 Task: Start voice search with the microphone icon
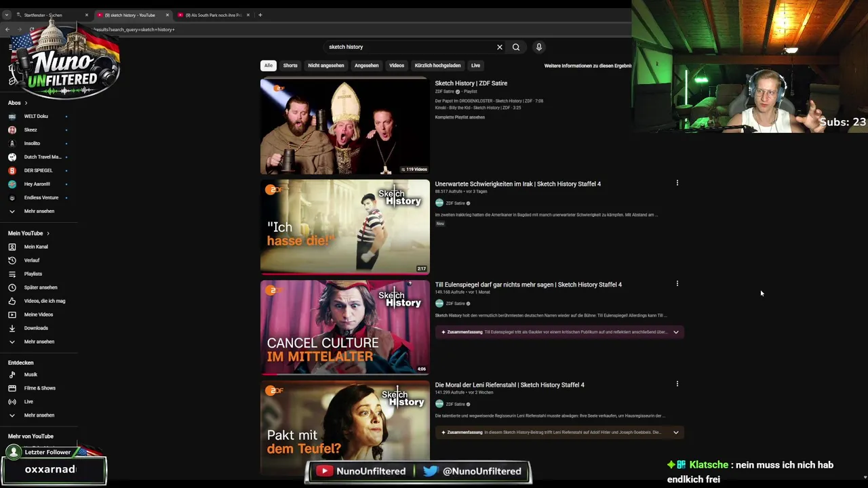[x=539, y=47]
